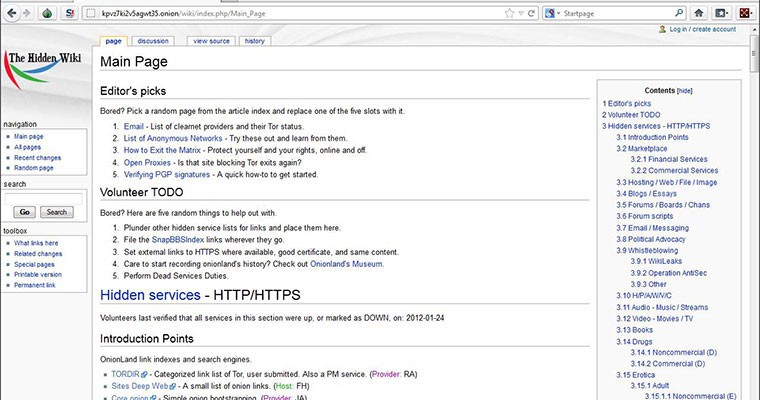Click Permanent link in toolbox
Screen dimensions: 760x400
pos(34,286)
